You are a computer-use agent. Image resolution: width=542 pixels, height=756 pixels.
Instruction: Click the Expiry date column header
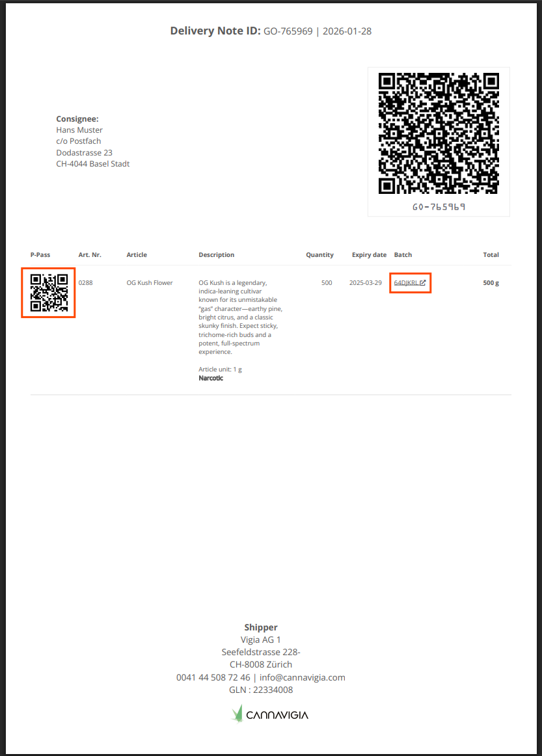tap(369, 255)
